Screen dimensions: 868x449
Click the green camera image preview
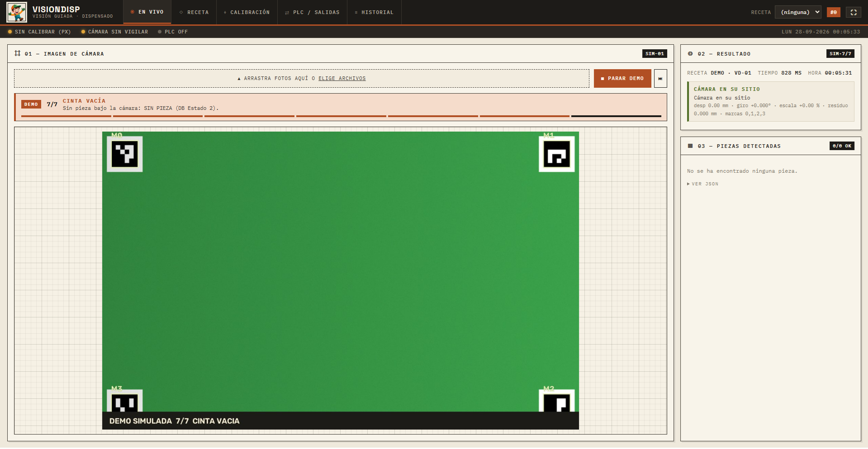pos(341,280)
